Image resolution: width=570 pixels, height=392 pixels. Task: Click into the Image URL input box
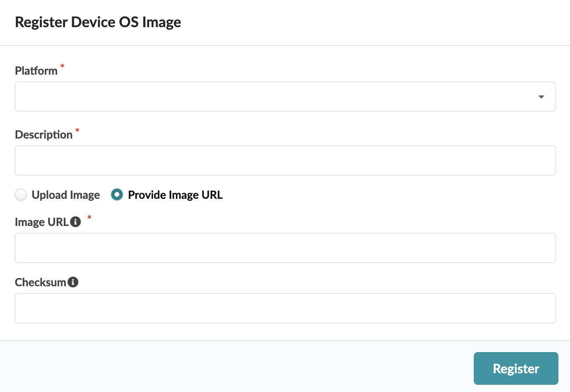pos(285,248)
